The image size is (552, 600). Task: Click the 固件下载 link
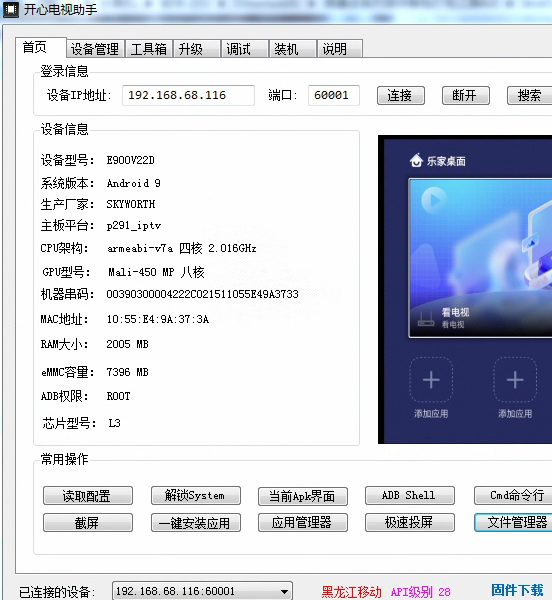[x=517, y=590]
